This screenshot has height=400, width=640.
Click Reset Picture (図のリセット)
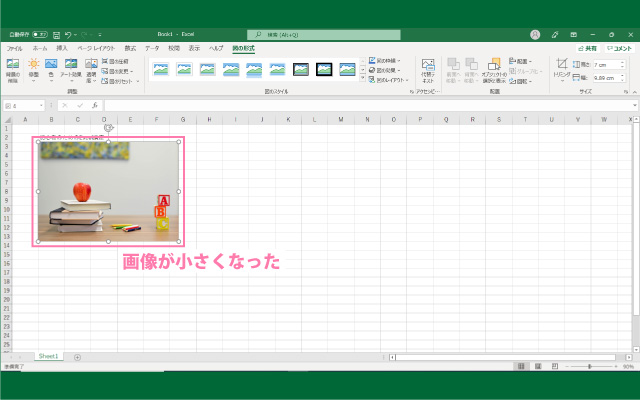[x=120, y=81]
